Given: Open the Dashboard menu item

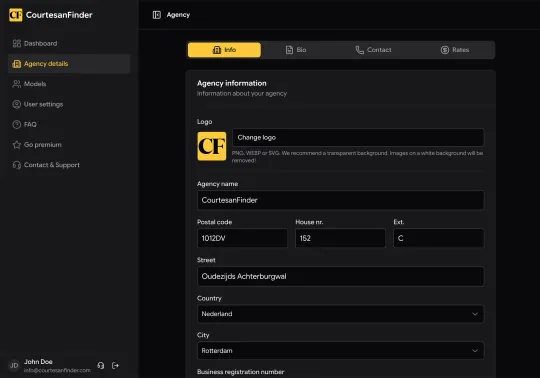Looking at the screenshot, I should (x=69, y=43).
